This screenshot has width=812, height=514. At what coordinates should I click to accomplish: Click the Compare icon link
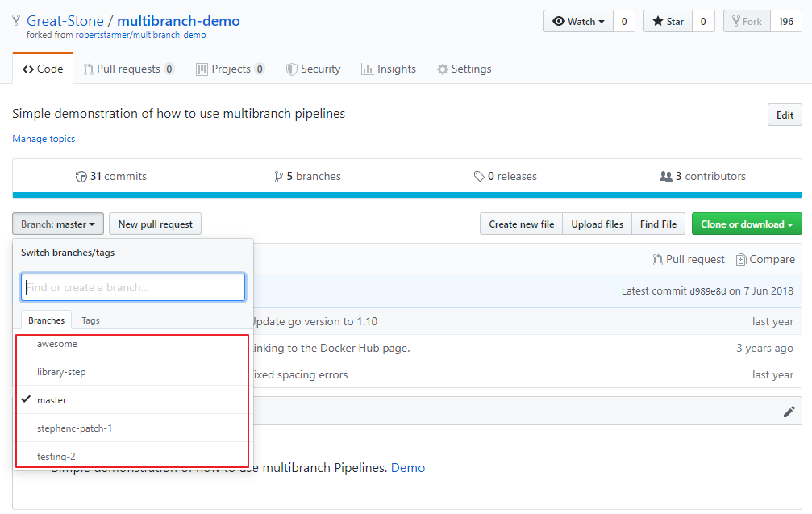click(x=741, y=260)
